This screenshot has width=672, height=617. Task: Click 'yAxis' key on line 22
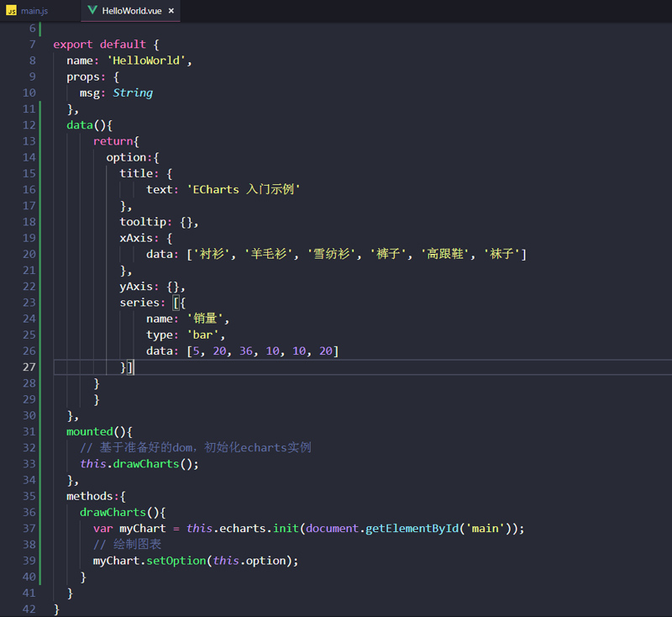(136, 287)
